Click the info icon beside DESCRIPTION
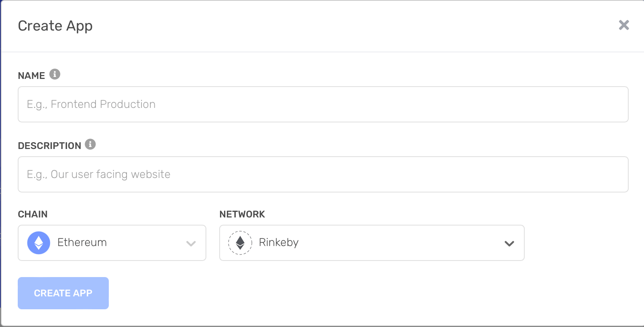This screenshot has height=327, width=644. click(x=90, y=144)
